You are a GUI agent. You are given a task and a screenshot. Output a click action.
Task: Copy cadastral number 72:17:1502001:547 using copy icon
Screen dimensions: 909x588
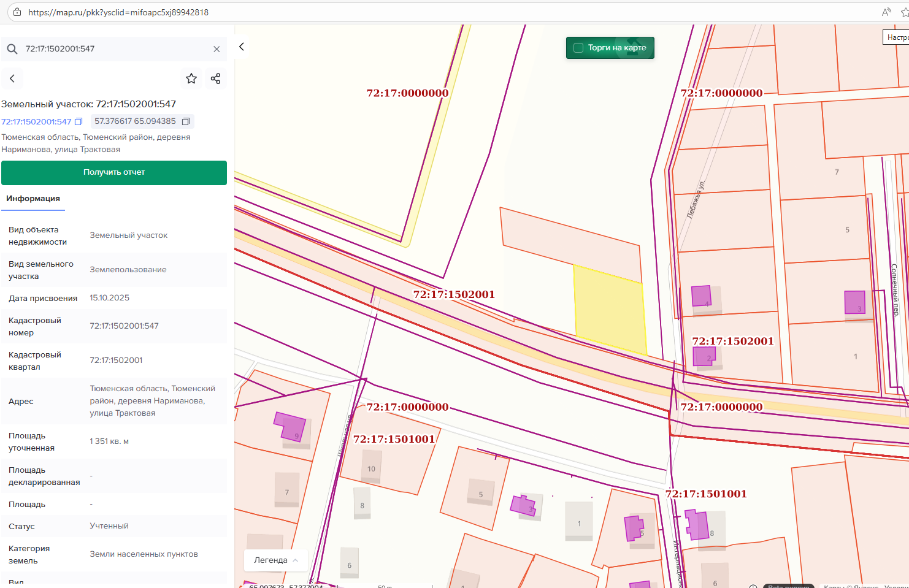pos(79,122)
